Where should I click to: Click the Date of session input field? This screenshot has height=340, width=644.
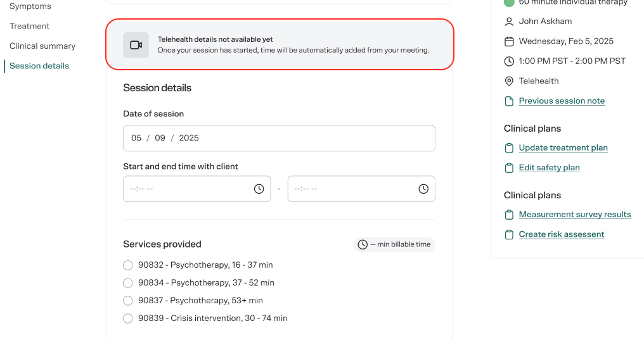pos(279,138)
